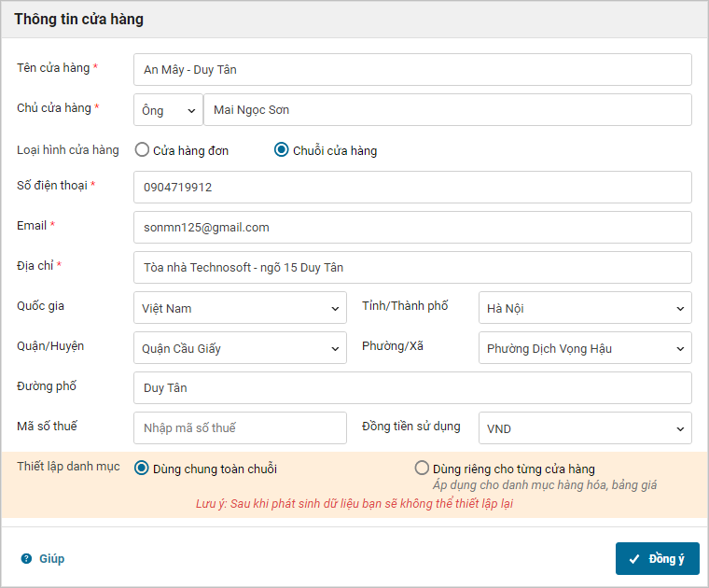Select the Cửa hàng đơn radio option
This screenshot has width=709, height=588.
click(142, 150)
